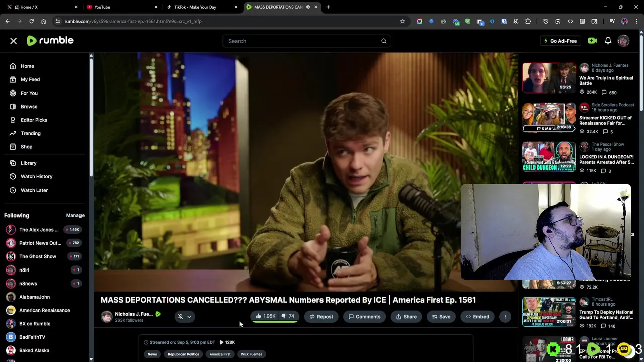This screenshot has width=644, height=362.
Task: Click the browser back arrow
Action: (7, 21)
